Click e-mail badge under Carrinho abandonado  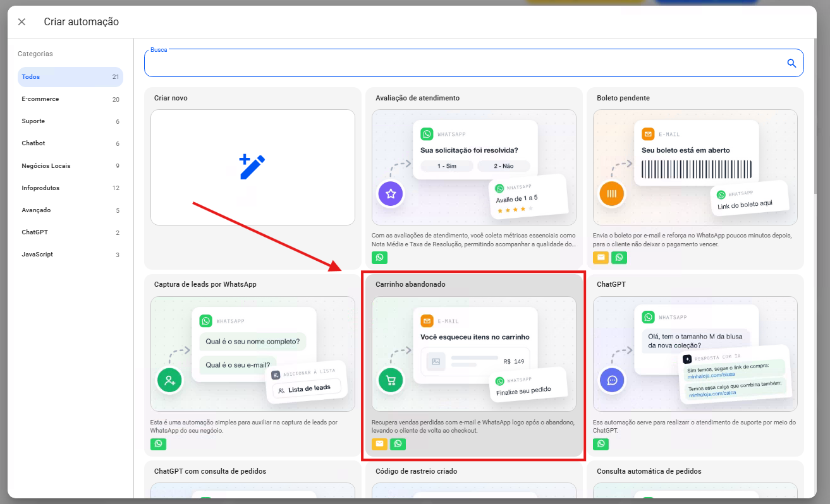(x=380, y=444)
